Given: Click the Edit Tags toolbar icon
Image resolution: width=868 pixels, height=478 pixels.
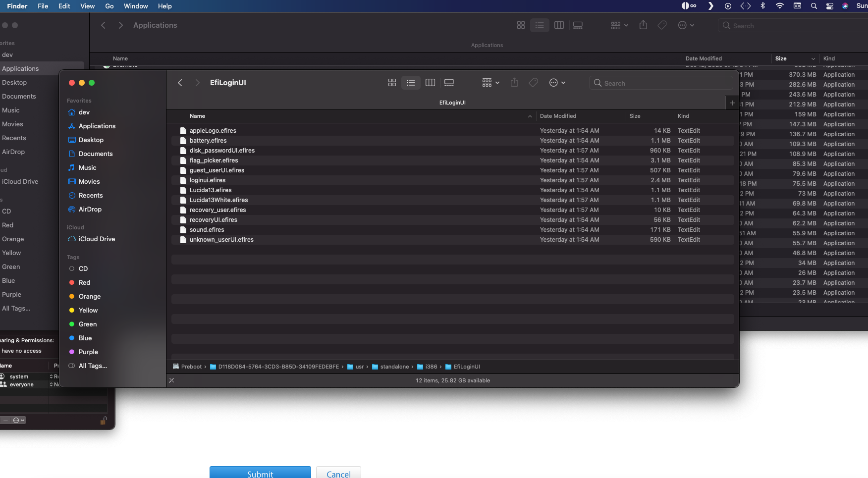Looking at the screenshot, I should (x=534, y=83).
